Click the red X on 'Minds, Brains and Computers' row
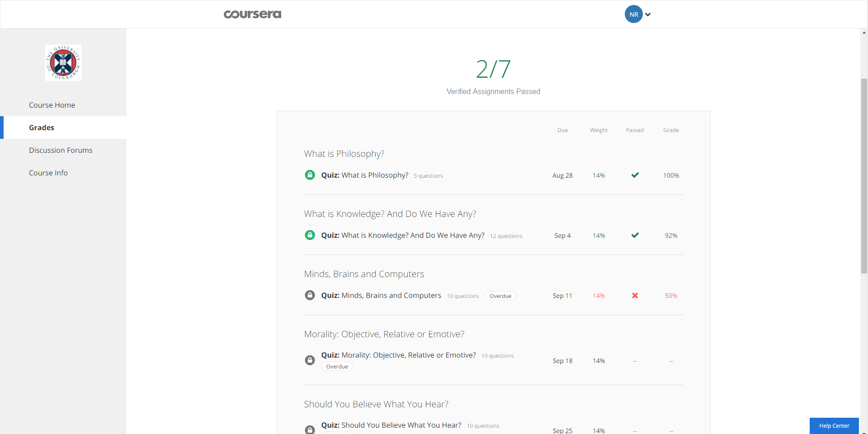The height and width of the screenshot is (434, 868). (635, 296)
